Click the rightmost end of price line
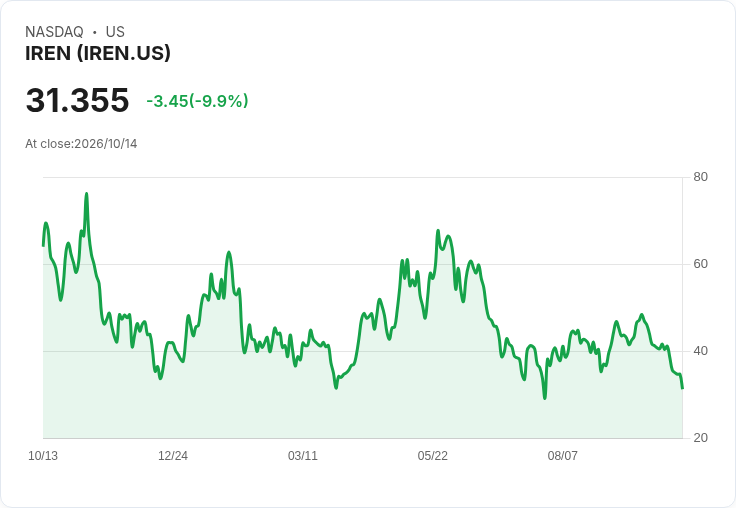 (x=682, y=388)
